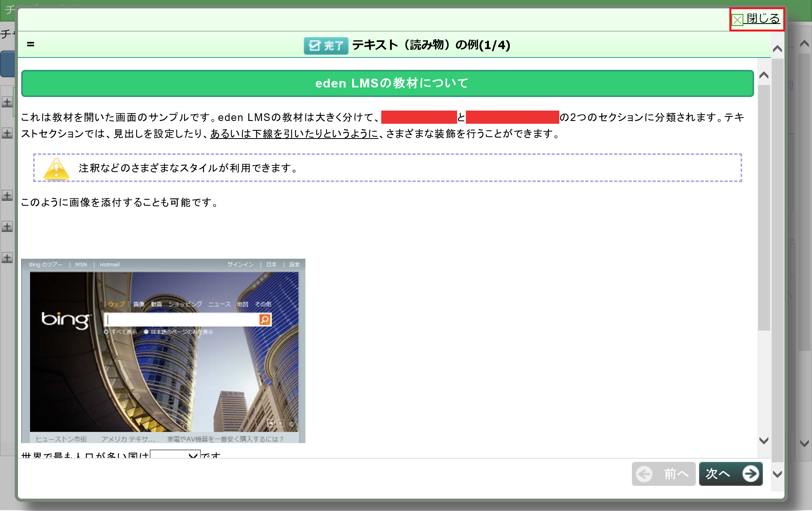Click the eden LMSの教材について heading banner
Image resolution: width=812 pixels, height=511 pixels.
tap(388, 83)
